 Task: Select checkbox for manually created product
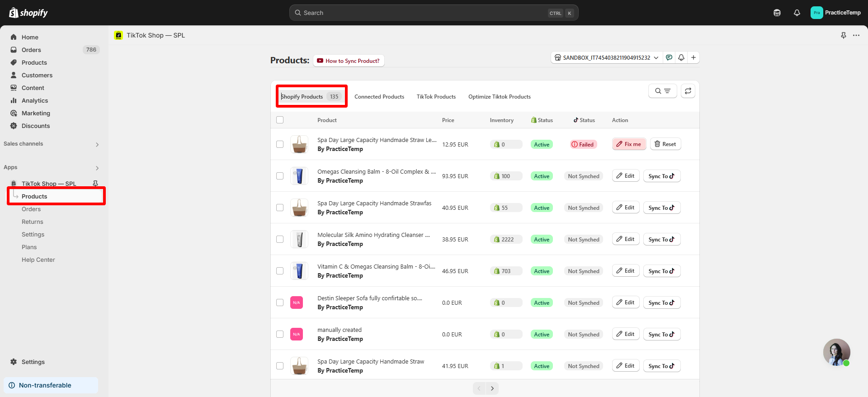pos(280,334)
